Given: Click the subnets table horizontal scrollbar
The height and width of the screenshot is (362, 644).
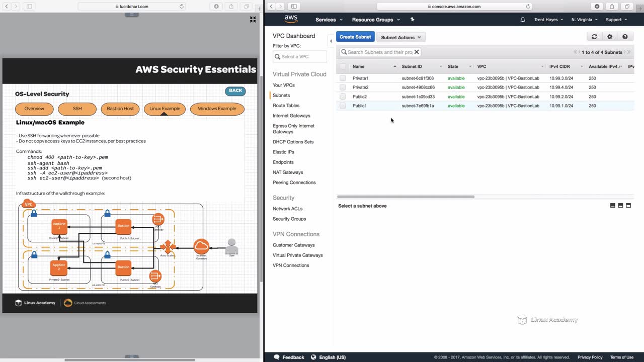Looking at the screenshot, I should [x=406, y=197].
